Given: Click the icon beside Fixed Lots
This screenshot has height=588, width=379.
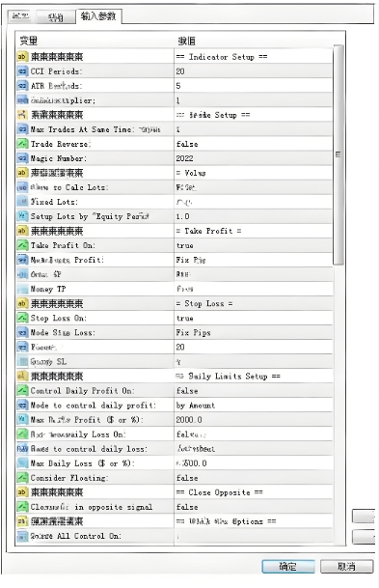Looking at the screenshot, I should 22,202.
